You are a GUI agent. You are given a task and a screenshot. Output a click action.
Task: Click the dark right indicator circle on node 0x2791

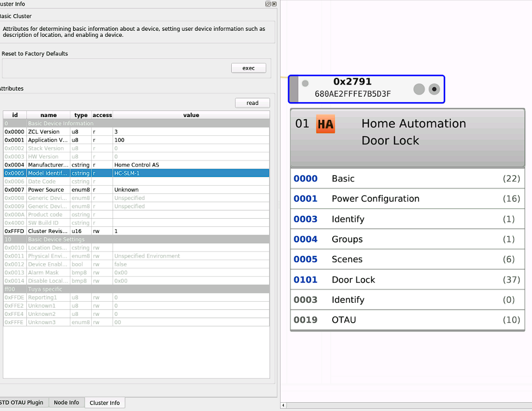coord(434,88)
